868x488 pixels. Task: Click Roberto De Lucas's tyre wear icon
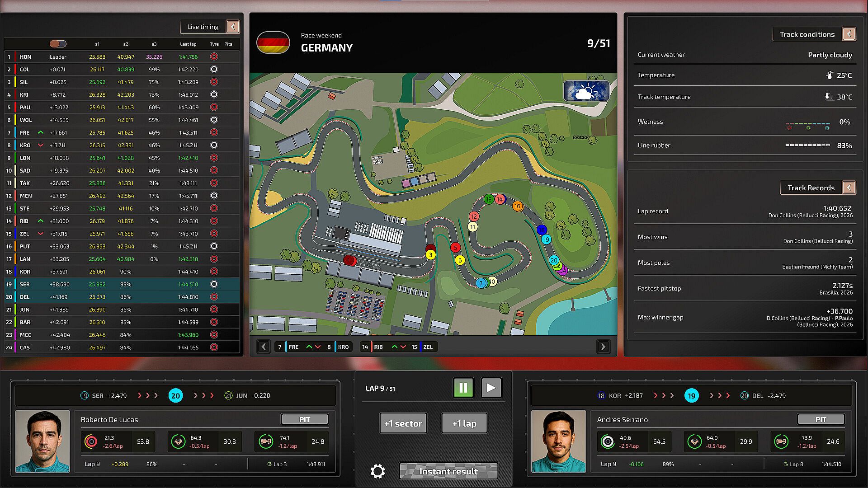click(x=91, y=441)
